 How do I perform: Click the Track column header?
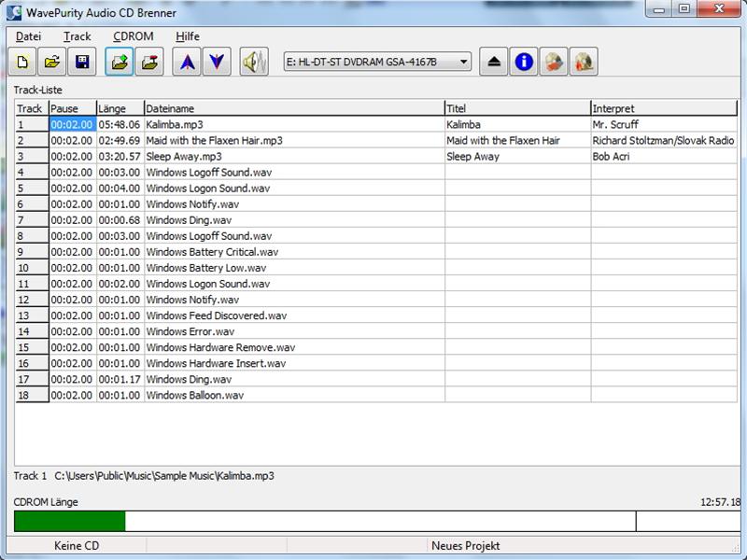[33, 108]
